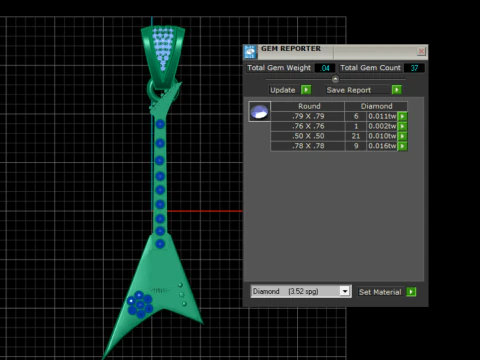Select the .78 X .78 size cell
This screenshot has height=360, width=480.
click(308, 146)
